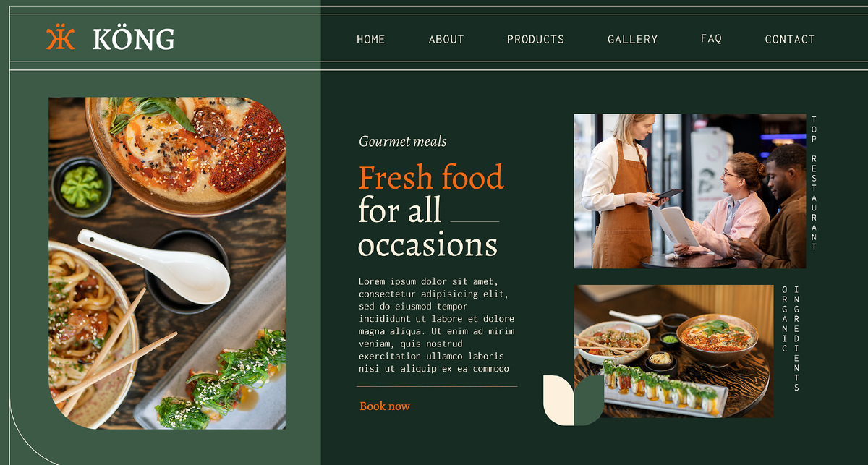The width and height of the screenshot is (868, 465).
Task: Navigate to the CONTACT page
Action: click(x=790, y=40)
